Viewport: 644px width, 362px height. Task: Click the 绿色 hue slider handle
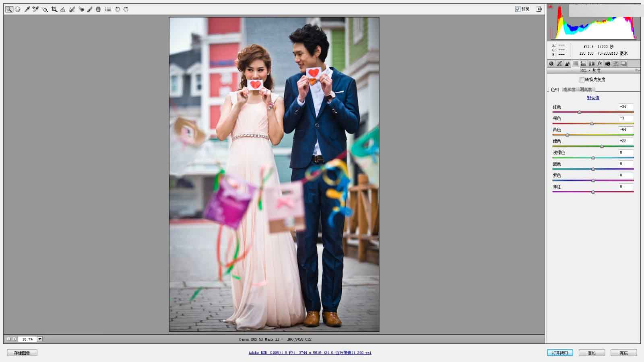[602, 146]
